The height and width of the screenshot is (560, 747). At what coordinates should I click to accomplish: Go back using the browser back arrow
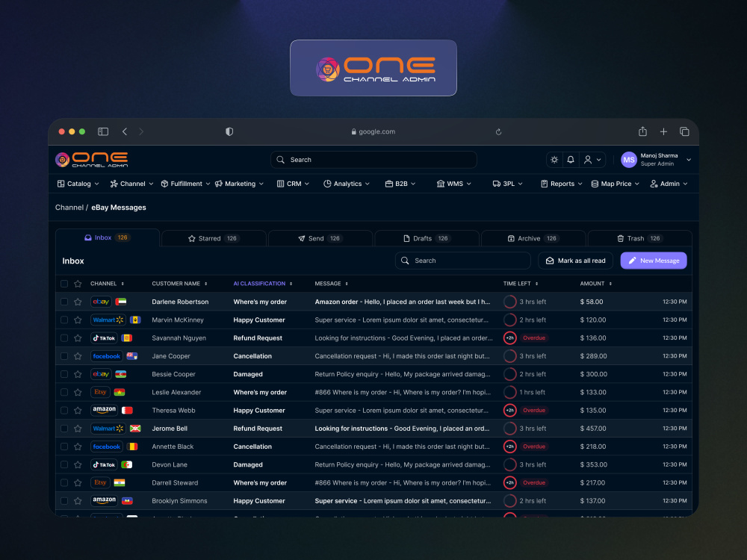tap(125, 132)
